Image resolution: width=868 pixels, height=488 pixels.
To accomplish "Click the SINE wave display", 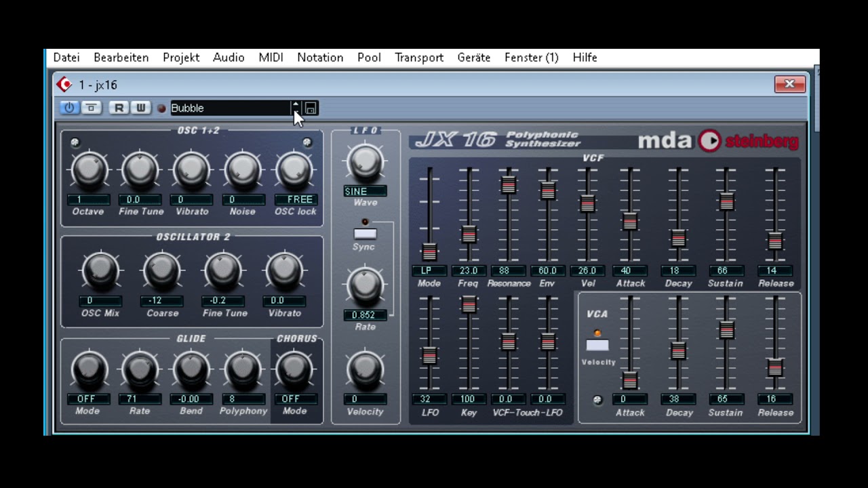I will pos(365,191).
